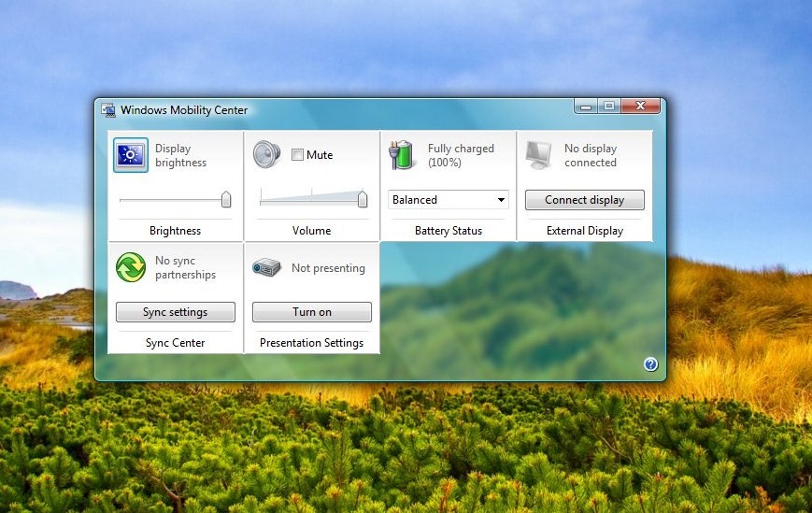
Task: Turn on presentation settings
Action: point(312,312)
